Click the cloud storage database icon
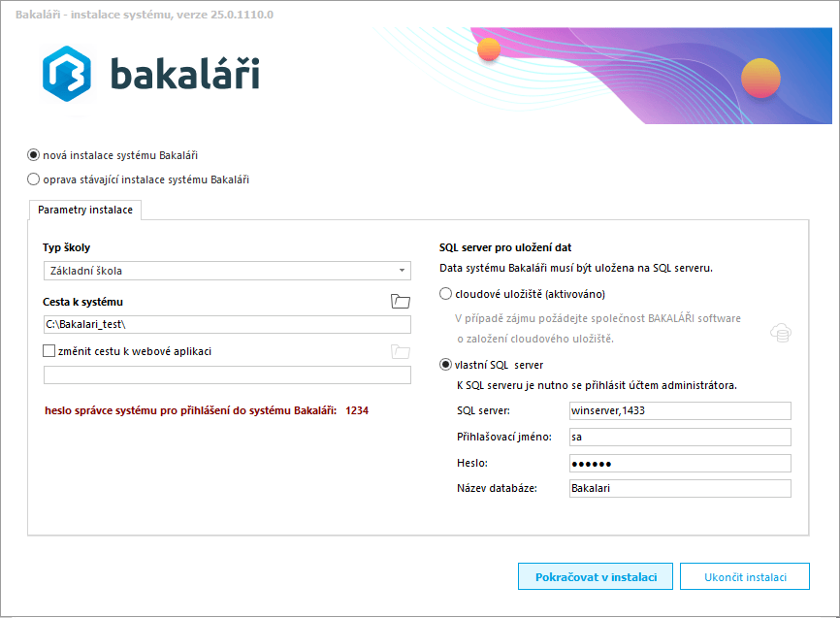The width and height of the screenshot is (840, 618). [781, 333]
